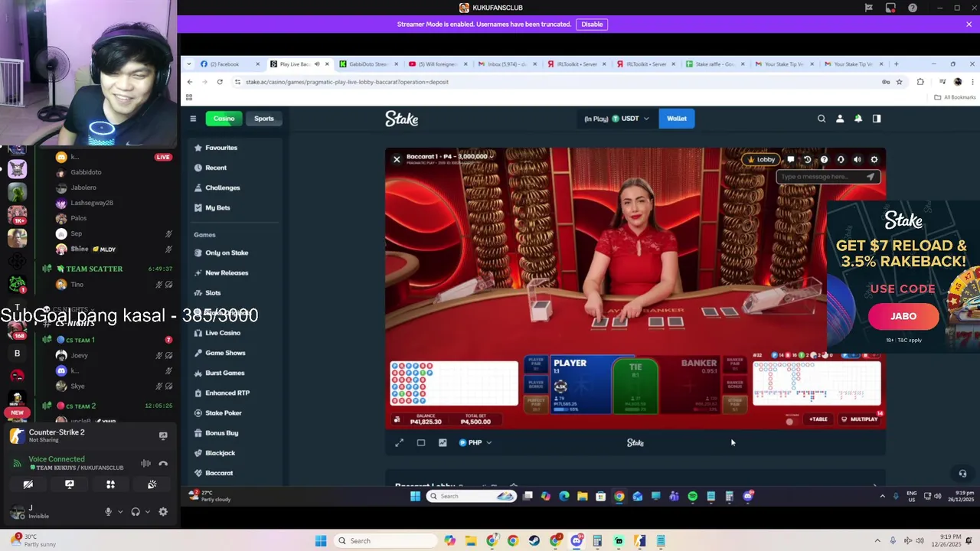The width and height of the screenshot is (980, 551).
Task: Open the live stats chart icon
Action: pos(443,442)
